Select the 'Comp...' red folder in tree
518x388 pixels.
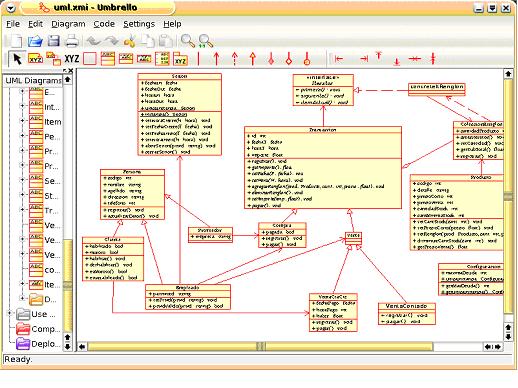pos(39,329)
